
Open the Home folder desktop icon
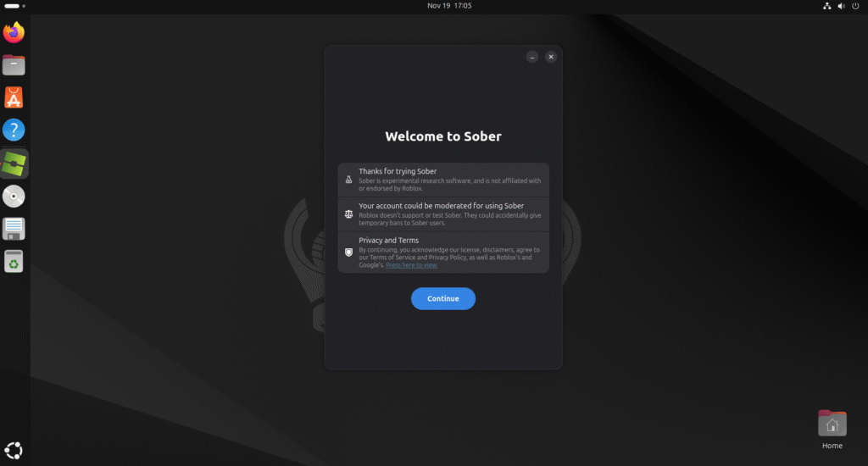click(x=832, y=423)
